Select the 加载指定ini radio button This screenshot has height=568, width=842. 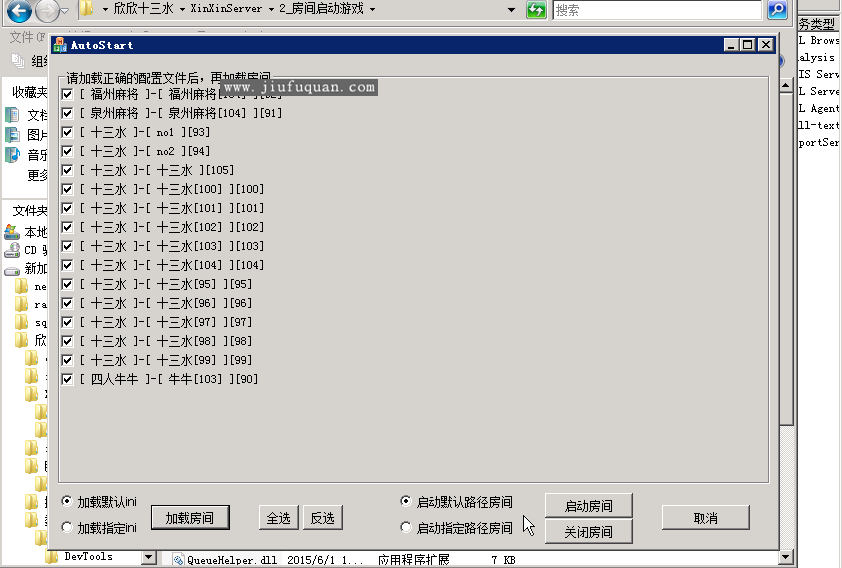pyautogui.click(x=67, y=527)
